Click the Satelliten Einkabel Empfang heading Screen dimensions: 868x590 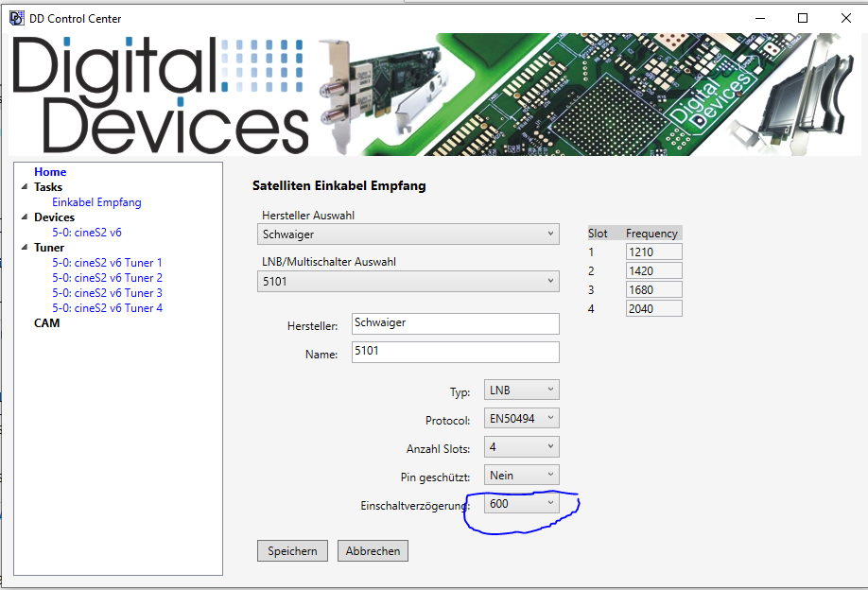(x=339, y=186)
